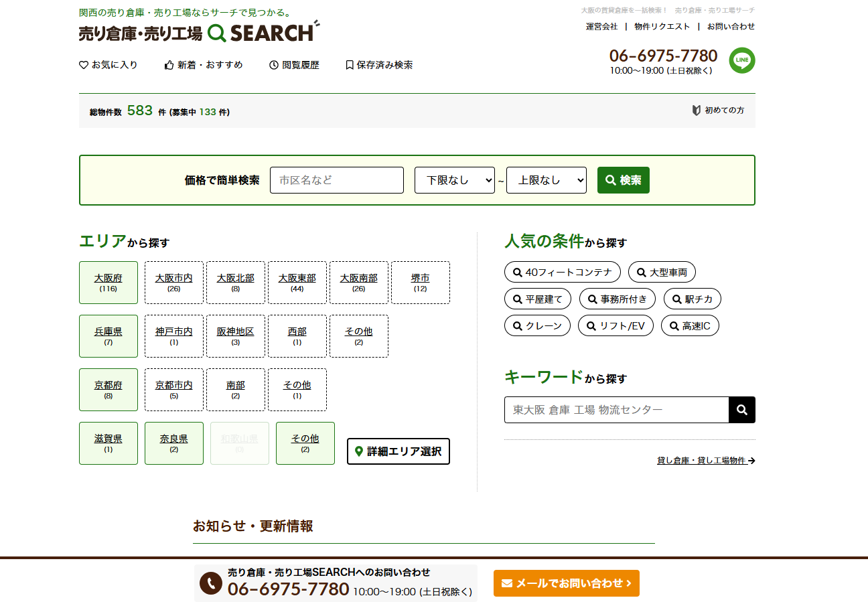868x602 pixels.
Task: Open 新着・おすすめ with thumbs-up icon
Action: coord(204,65)
